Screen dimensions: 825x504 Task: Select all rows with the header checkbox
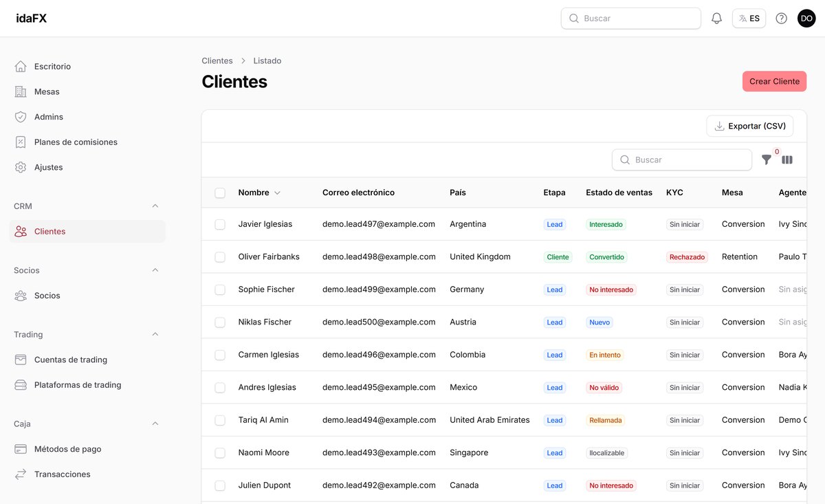click(220, 193)
